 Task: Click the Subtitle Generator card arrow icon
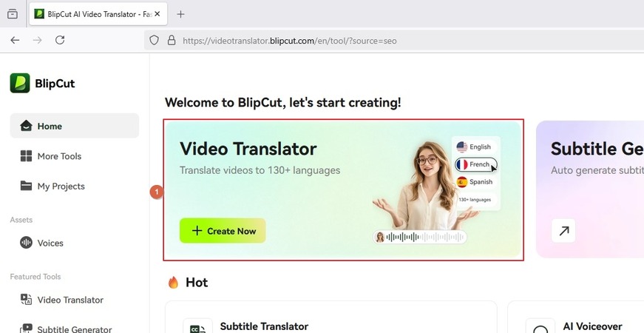pyautogui.click(x=563, y=231)
